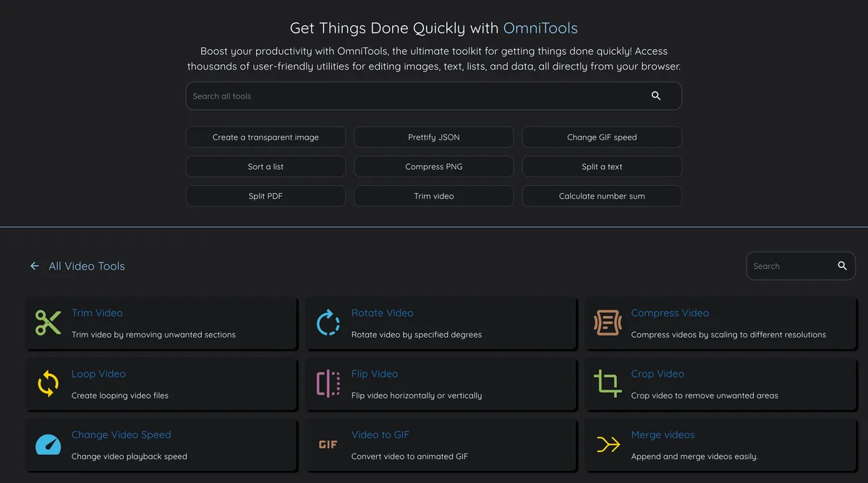Click 'Change video playback speed' description
The height and width of the screenshot is (483, 868).
click(129, 456)
